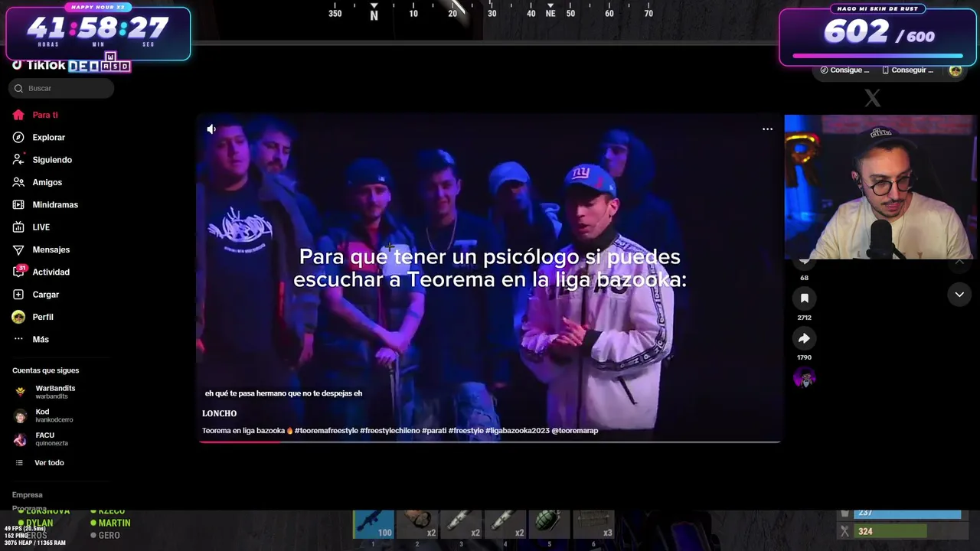The image size is (980, 551).
Task: Share the video with the arrow icon
Action: pos(804,338)
